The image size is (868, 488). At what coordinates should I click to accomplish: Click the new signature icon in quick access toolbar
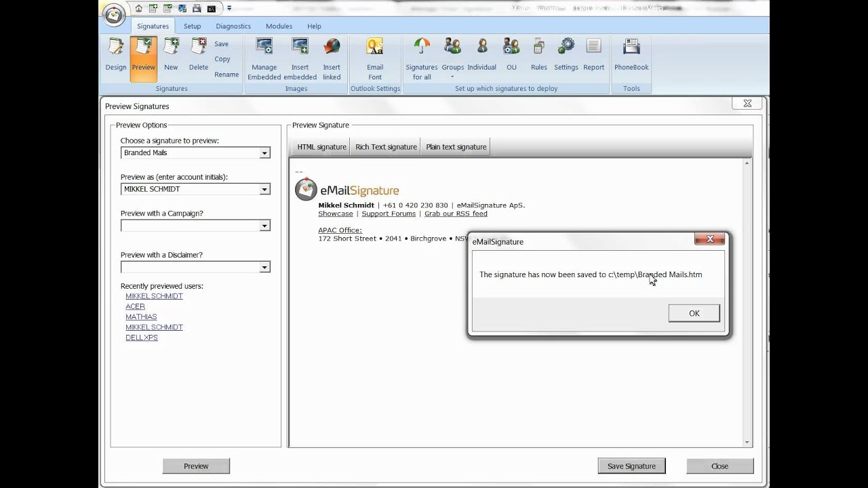[153, 9]
